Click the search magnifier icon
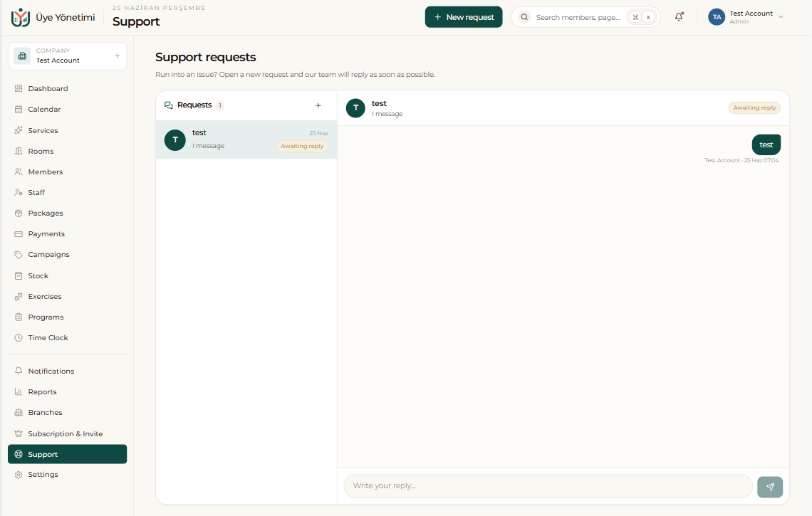The height and width of the screenshot is (516, 812). point(524,17)
